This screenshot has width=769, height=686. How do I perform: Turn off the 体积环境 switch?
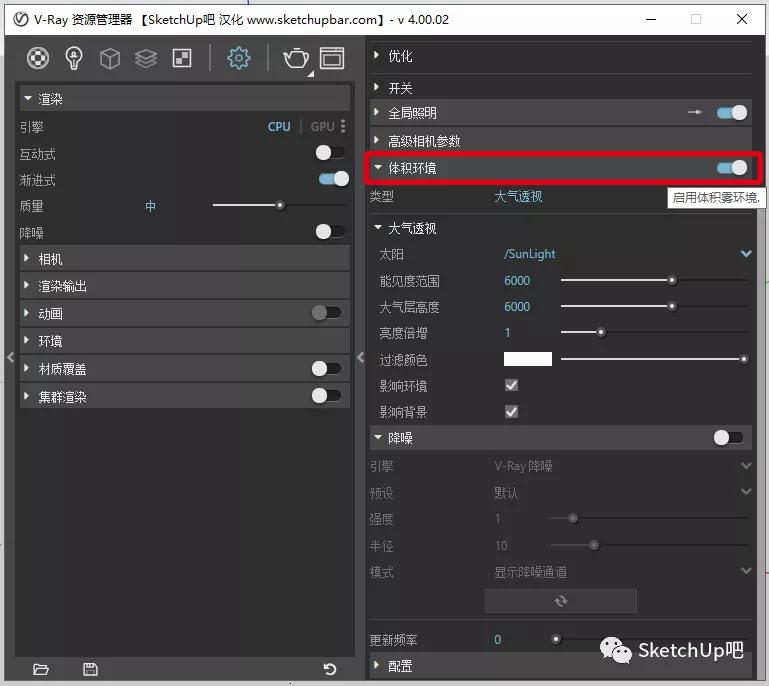tap(732, 168)
